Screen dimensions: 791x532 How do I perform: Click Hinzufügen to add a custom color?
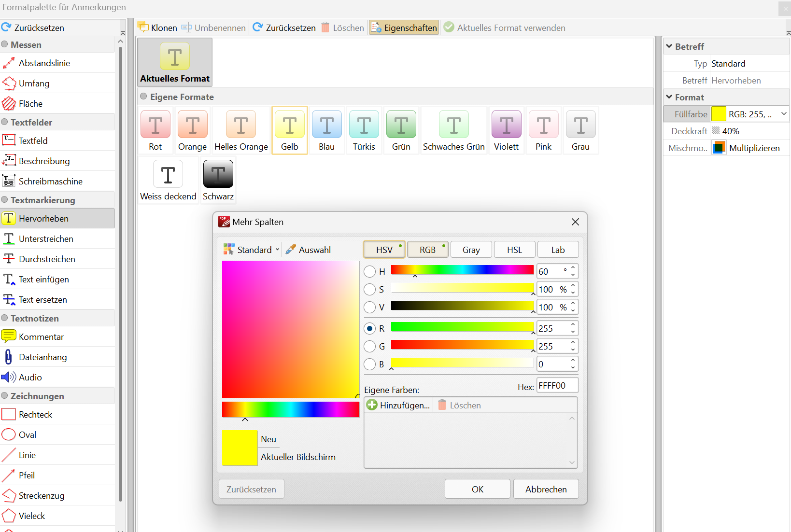click(398, 405)
